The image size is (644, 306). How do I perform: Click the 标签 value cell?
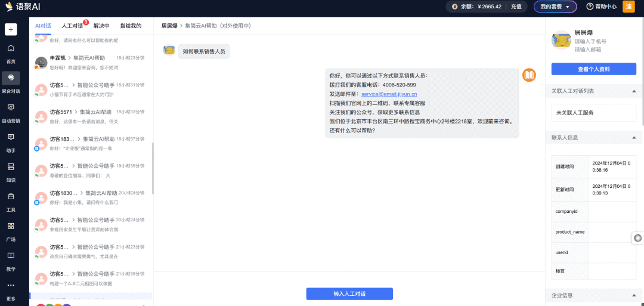coord(612,271)
